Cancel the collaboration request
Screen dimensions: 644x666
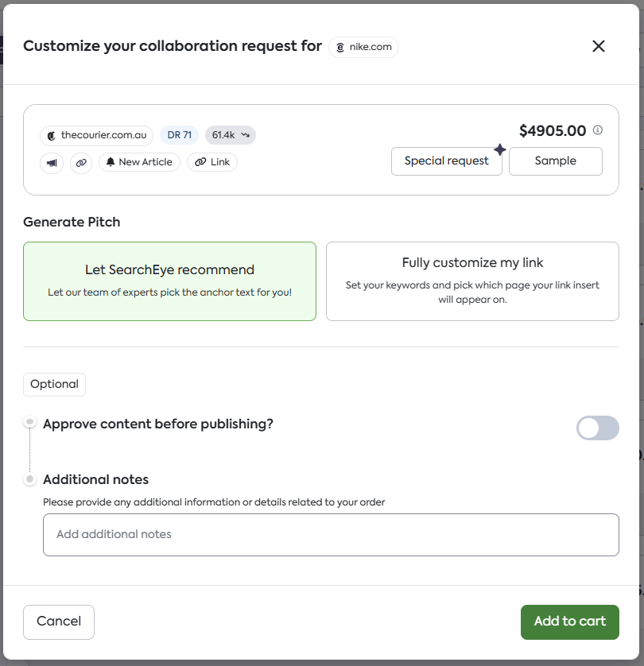tap(59, 621)
